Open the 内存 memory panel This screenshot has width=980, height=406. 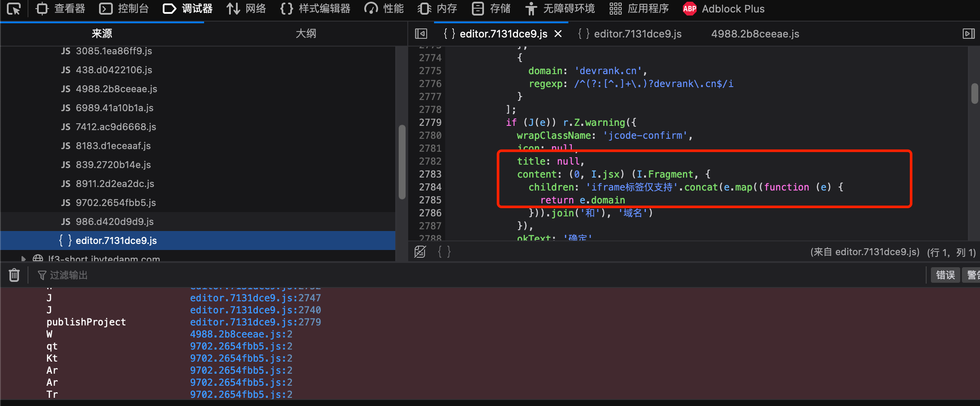point(437,9)
